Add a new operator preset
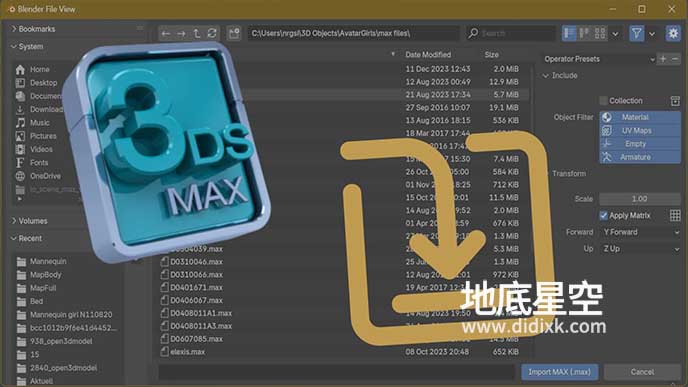Viewport: 688px width, 387px height. point(663,59)
